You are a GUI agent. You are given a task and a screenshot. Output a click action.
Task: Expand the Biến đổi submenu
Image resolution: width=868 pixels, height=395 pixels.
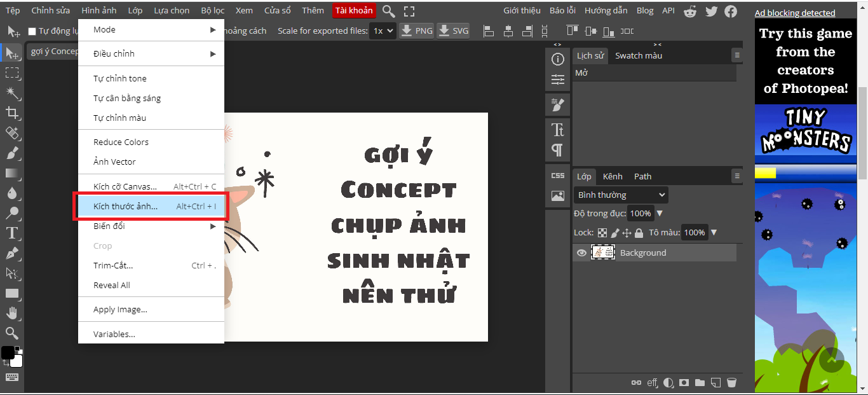pyautogui.click(x=151, y=226)
